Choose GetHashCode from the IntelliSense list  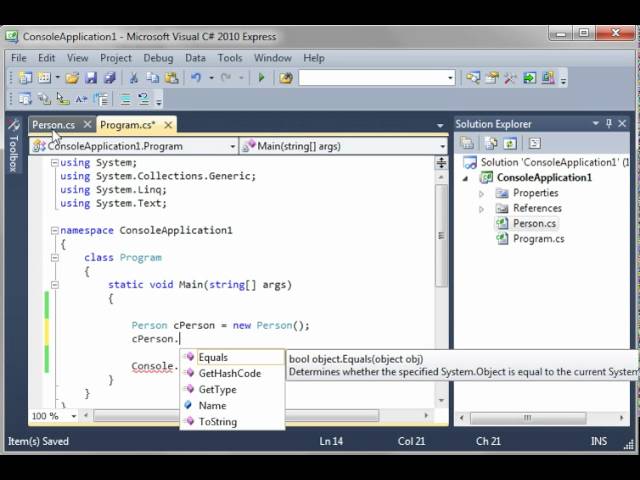pyautogui.click(x=232, y=373)
